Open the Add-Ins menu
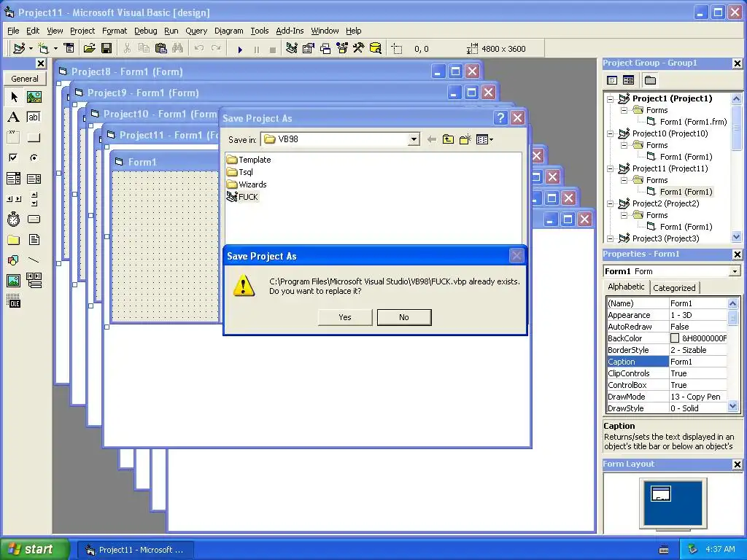The image size is (747, 560). (290, 31)
